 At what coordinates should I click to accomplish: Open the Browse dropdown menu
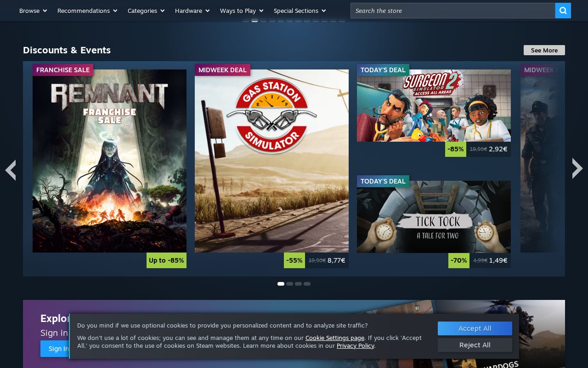coord(33,11)
